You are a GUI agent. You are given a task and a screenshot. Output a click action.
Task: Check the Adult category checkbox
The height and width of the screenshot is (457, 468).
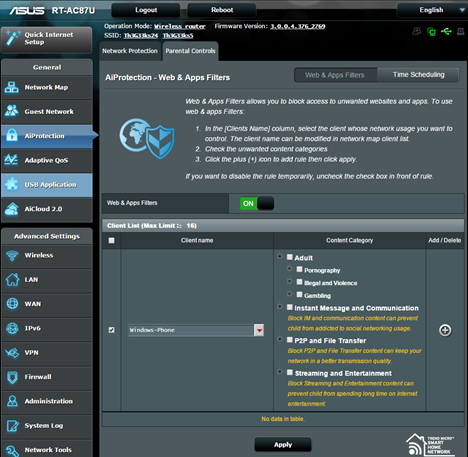click(290, 257)
